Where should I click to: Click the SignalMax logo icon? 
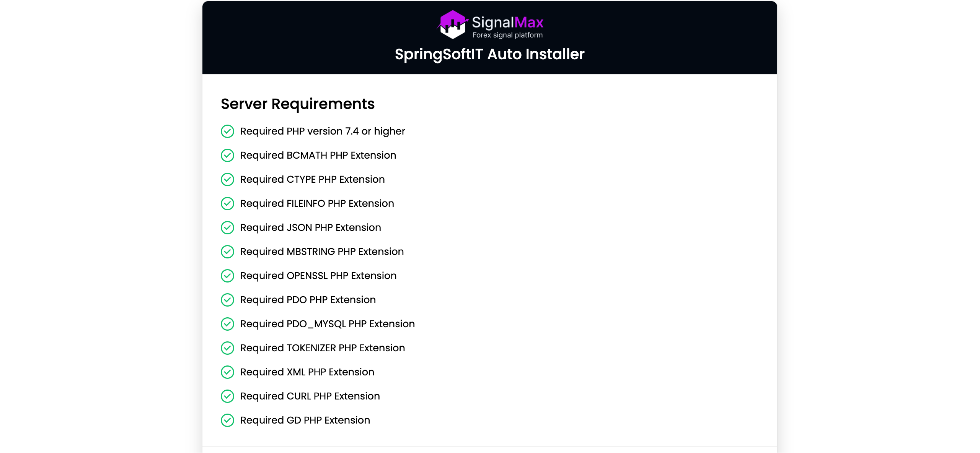(x=452, y=24)
